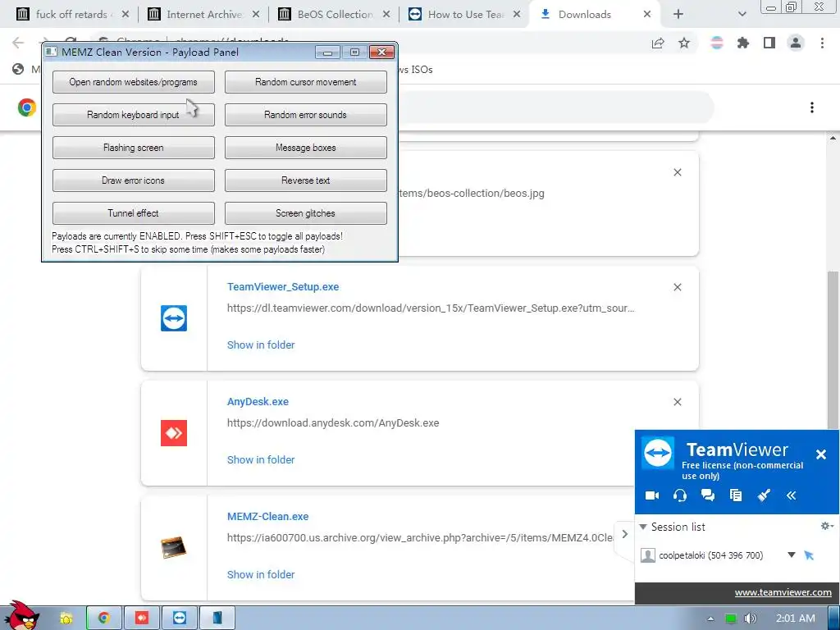Open the TeamViewer_Setup.exe download link

click(x=283, y=286)
